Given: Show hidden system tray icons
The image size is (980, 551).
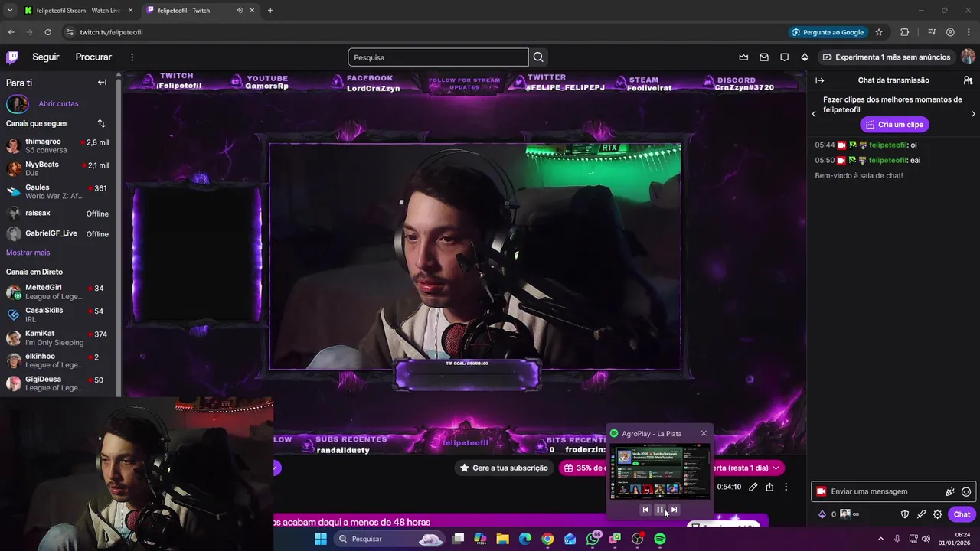Looking at the screenshot, I should [880, 539].
